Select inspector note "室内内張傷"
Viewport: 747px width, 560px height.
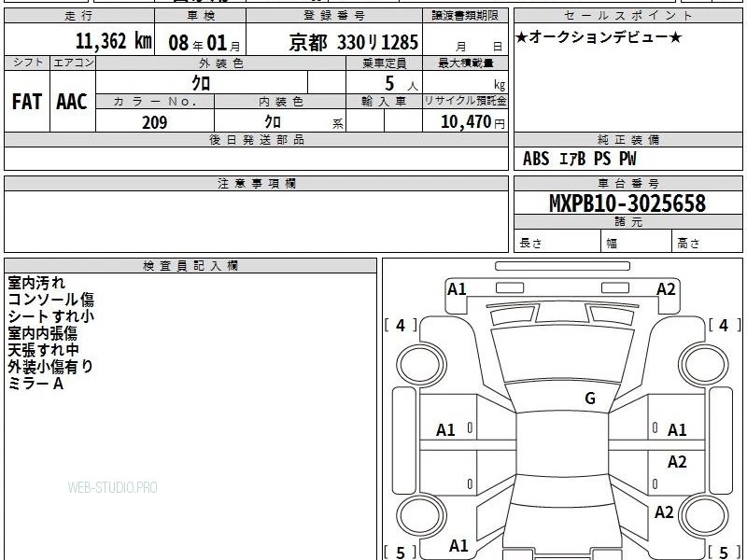click(x=42, y=333)
